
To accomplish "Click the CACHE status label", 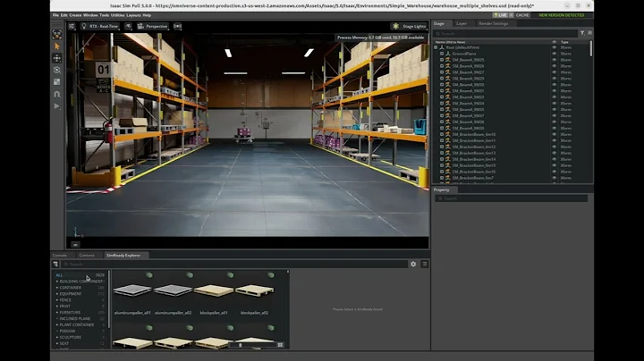I will pos(522,15).
